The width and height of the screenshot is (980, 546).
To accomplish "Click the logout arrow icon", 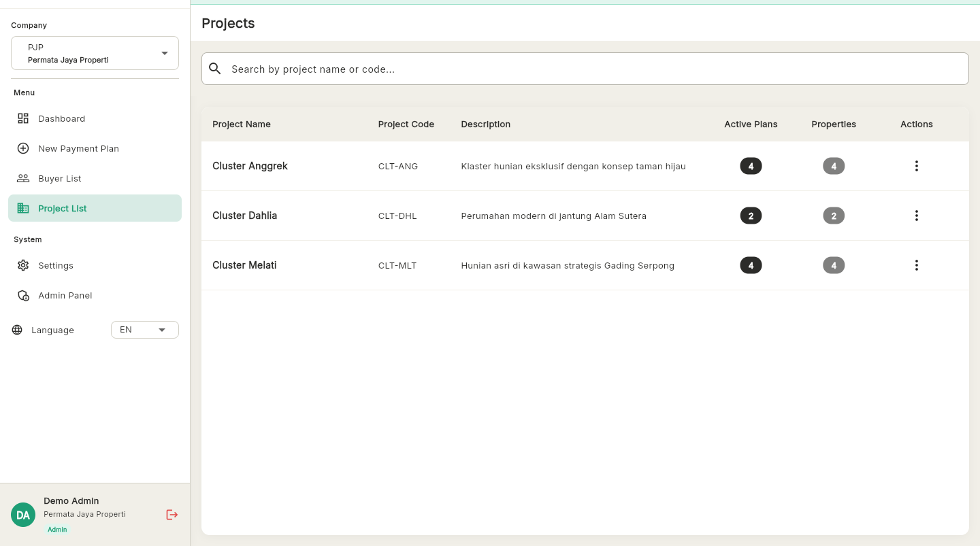I will 171,515.
